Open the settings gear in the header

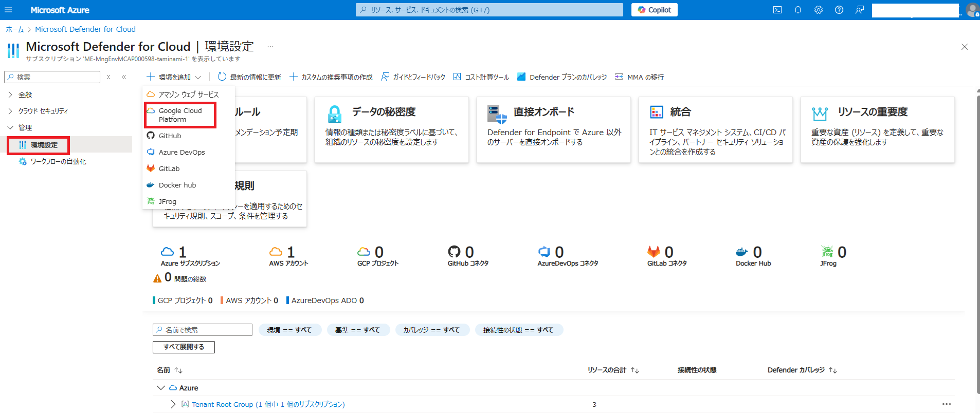[819, 10]
